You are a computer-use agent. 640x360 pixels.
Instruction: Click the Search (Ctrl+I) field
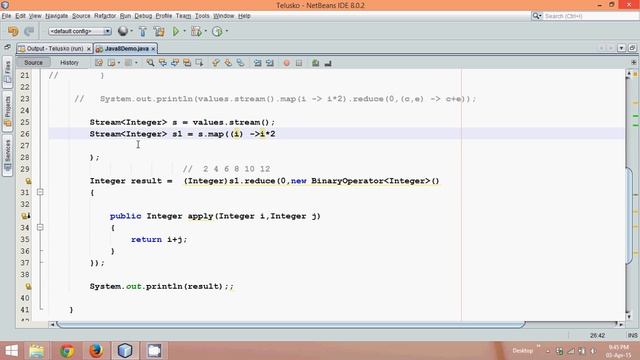[590, 16]
